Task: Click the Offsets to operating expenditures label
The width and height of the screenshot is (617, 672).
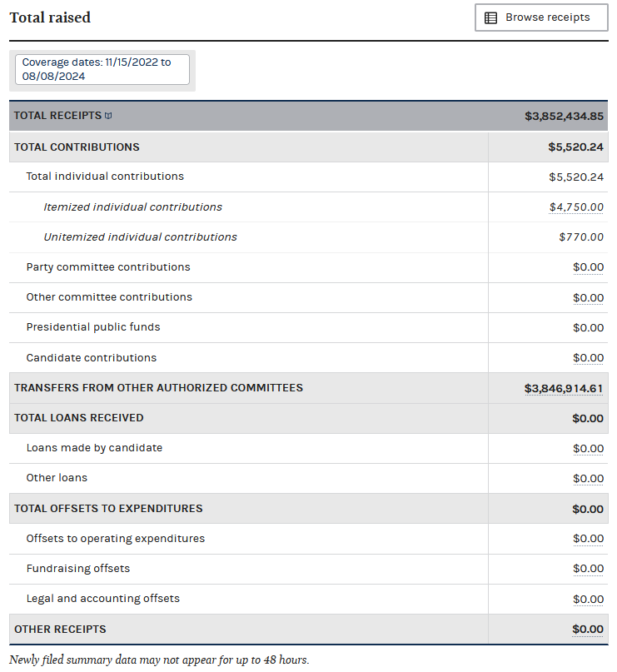Action: (115, 539)
